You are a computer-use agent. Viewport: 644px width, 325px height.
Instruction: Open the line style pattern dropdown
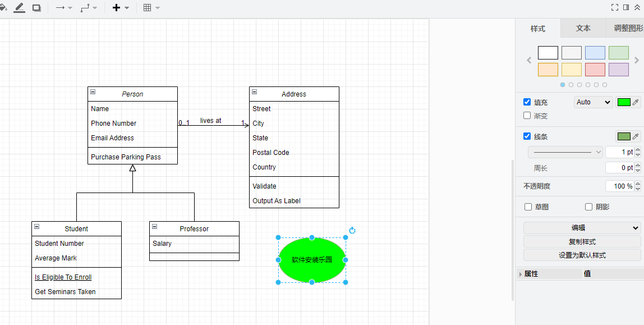pos(565,152)
